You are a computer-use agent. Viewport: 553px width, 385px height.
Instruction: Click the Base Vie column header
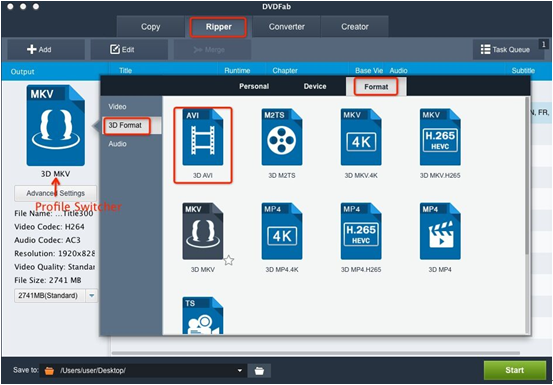click(x=369, y=71)
